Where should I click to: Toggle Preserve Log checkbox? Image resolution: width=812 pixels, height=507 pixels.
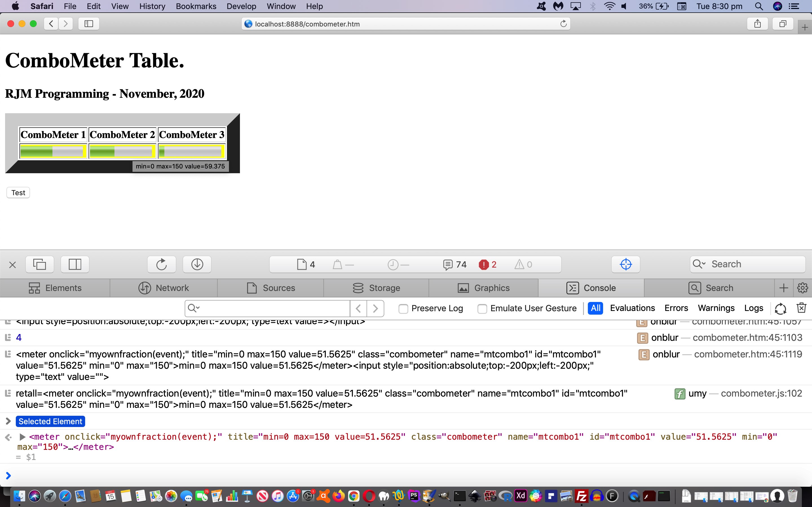coord(404,308)
